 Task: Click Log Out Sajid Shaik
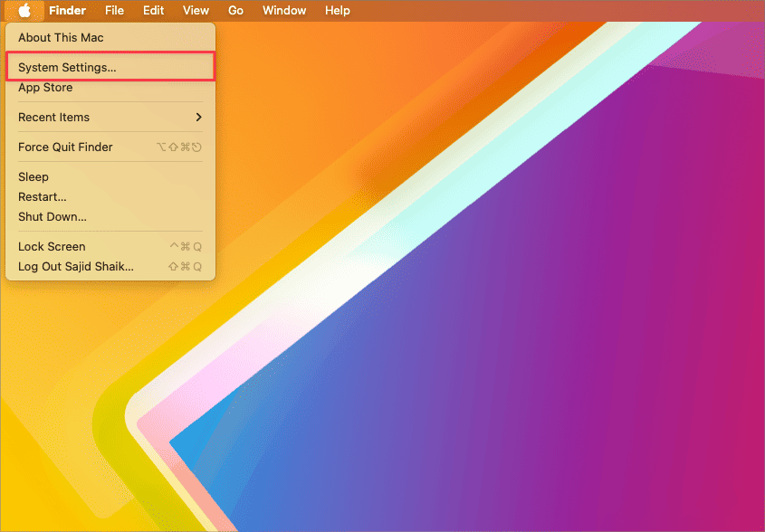[76, 267]
